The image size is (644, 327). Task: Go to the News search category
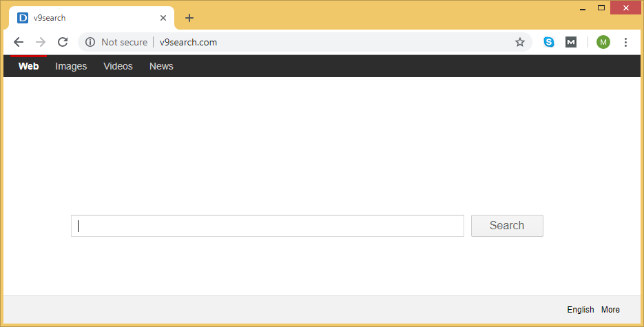coord(161,66)
